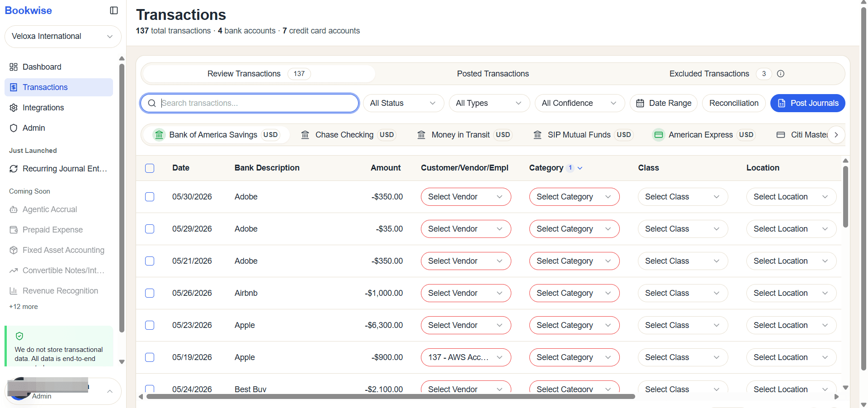The width and height of the screenshot is (868, 408).
Task: Click the Dashboard grid icon
Action: click(14, 67)
